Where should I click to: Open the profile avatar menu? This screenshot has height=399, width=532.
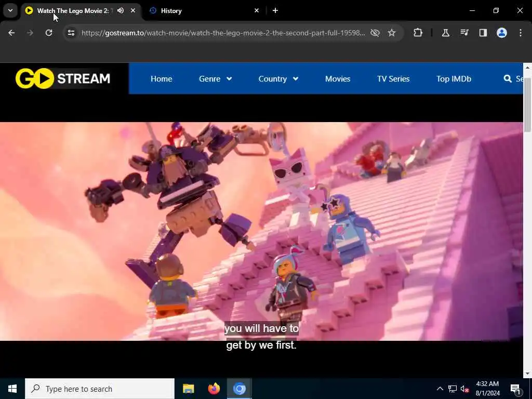click(502, 33)
